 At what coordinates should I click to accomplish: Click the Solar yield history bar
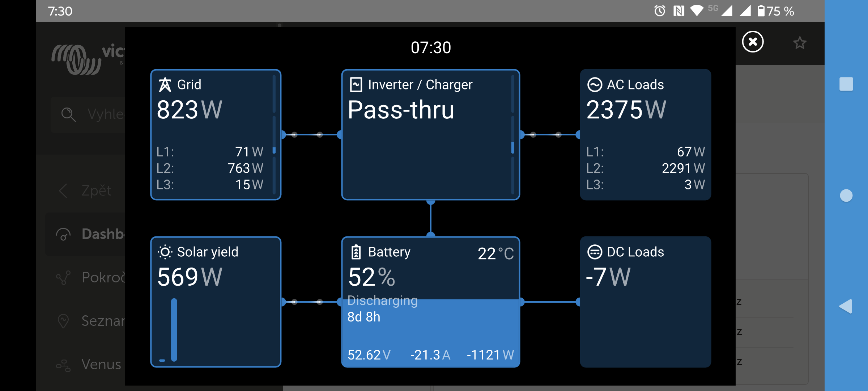[174, 329]
